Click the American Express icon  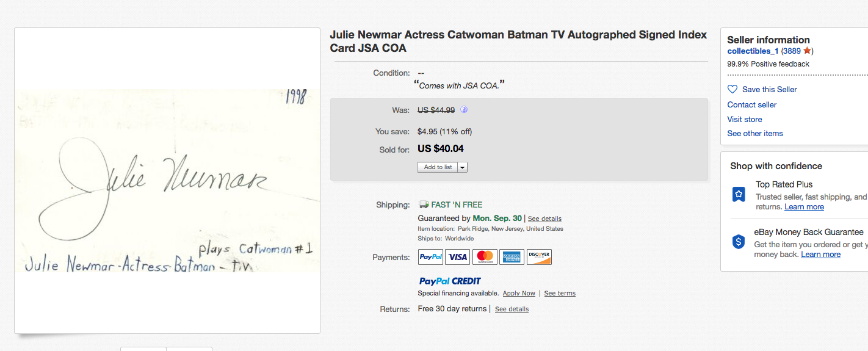pos(512,257)
